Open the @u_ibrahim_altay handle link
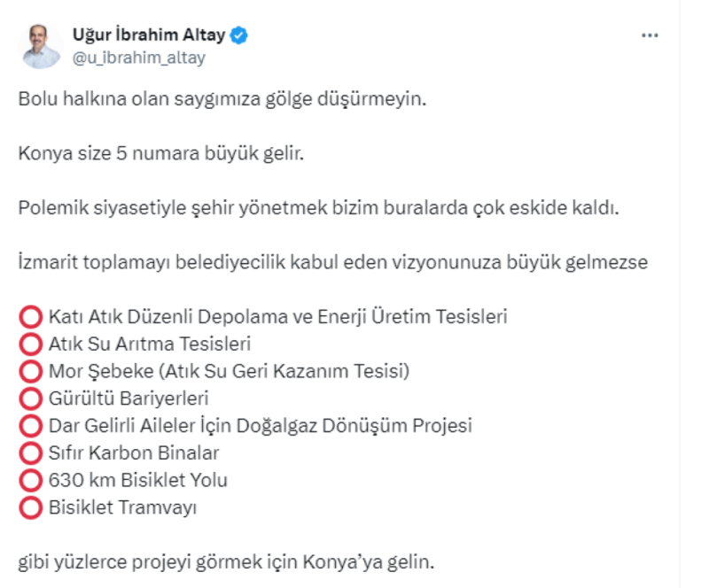The width and height of the screenshot is (709, 588). [138, 58]
